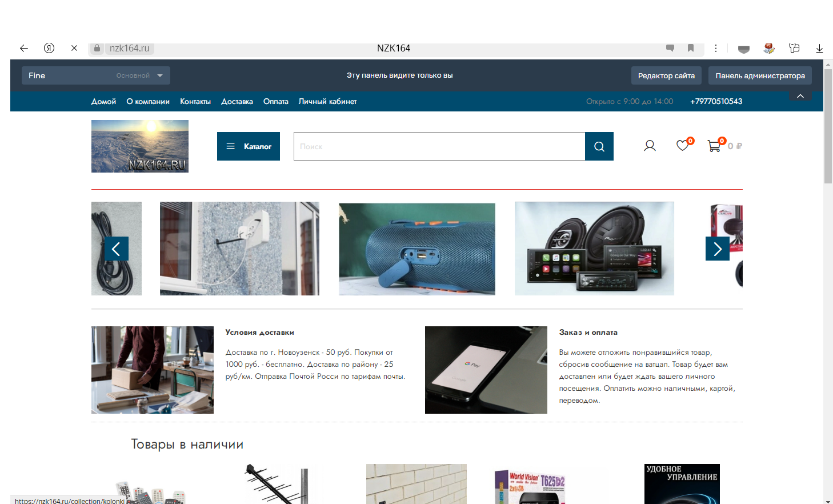Show next slide with right arrow
The image size is (833, 504).
tap(718, 249)
